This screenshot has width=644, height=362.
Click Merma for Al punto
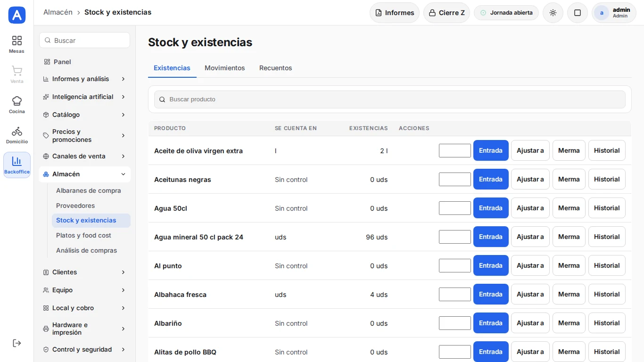(x=569, y=265)
